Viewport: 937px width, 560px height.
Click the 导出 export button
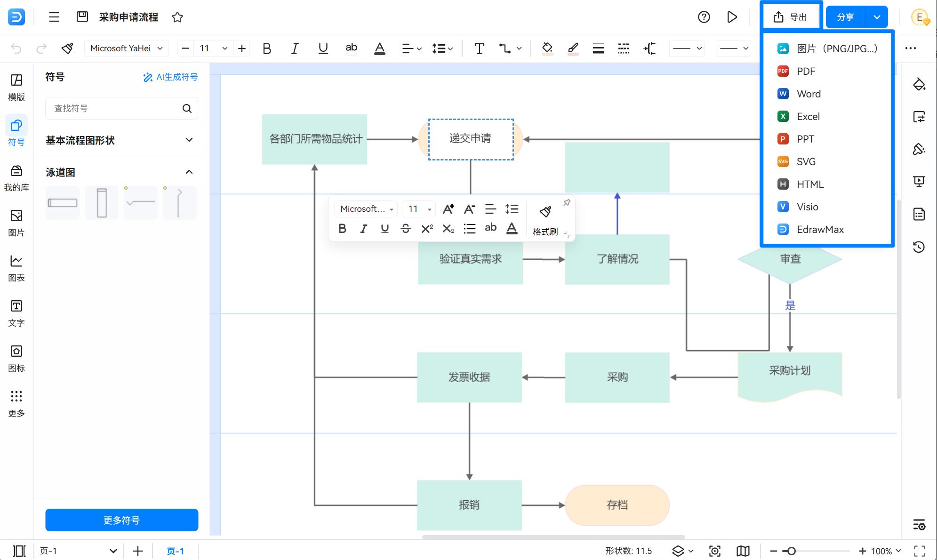pos(791,17)
